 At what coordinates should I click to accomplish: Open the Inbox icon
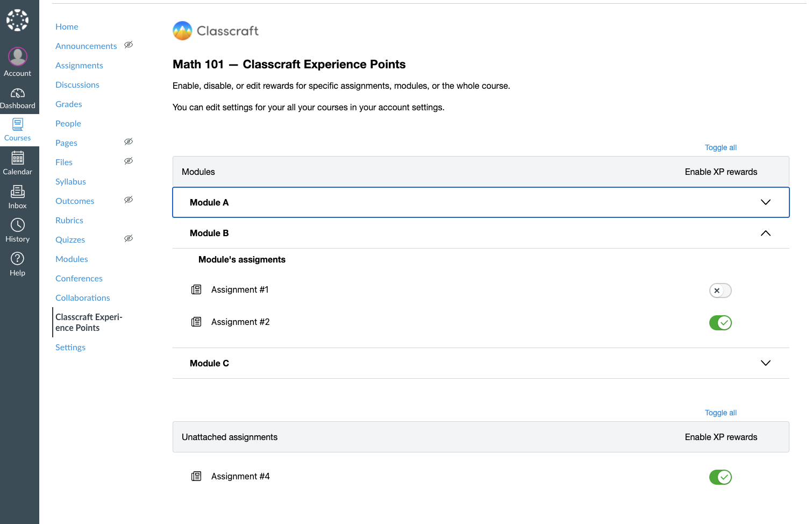[x=18, y=192]
